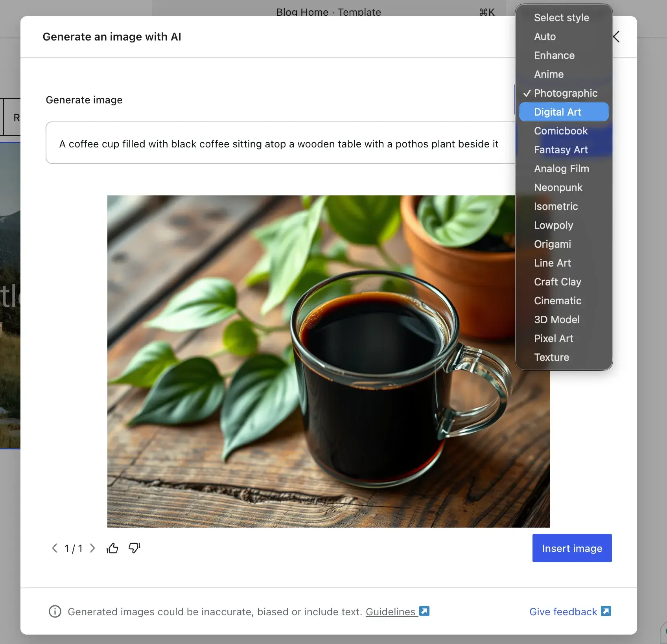This screenshot has width=667, height=644.
Task: Select the 3D Model style
Action: coord(556,319)
